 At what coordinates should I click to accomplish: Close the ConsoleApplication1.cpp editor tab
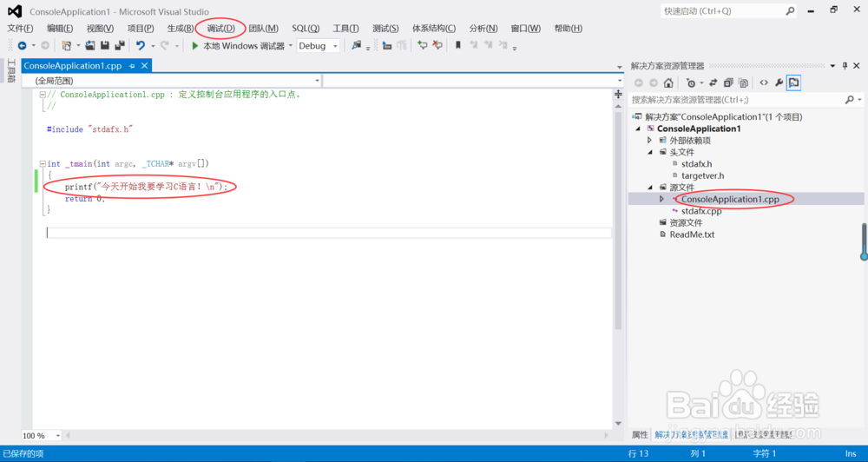click(144, 66)
